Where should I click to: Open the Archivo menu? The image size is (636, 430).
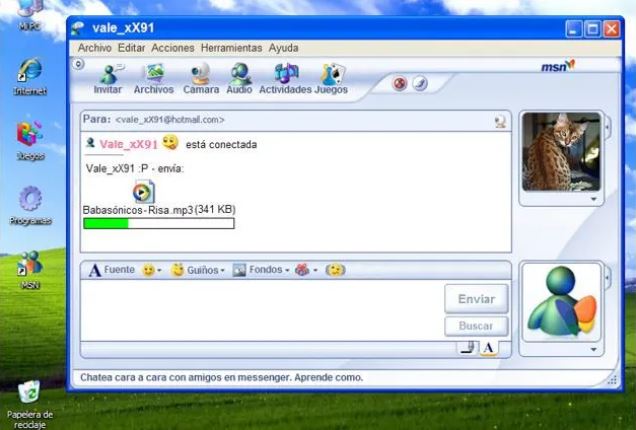95,48
